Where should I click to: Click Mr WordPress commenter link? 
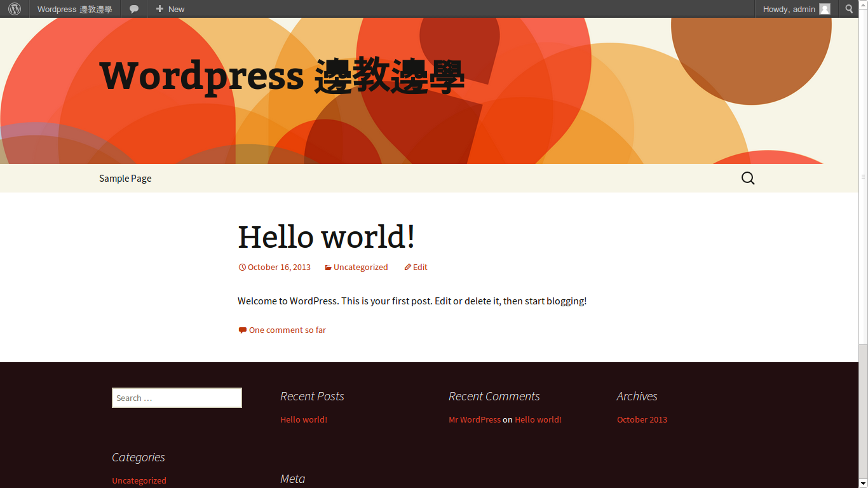click(475, 419)
